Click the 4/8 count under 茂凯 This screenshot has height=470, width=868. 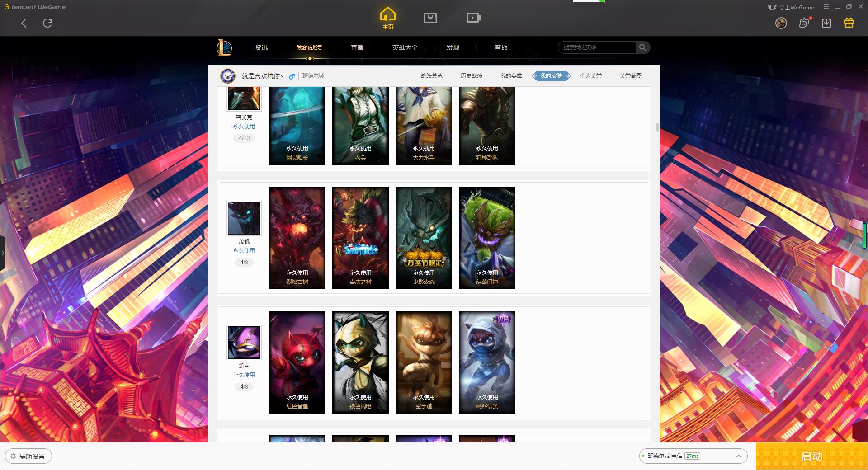click(x=244, y=263)
